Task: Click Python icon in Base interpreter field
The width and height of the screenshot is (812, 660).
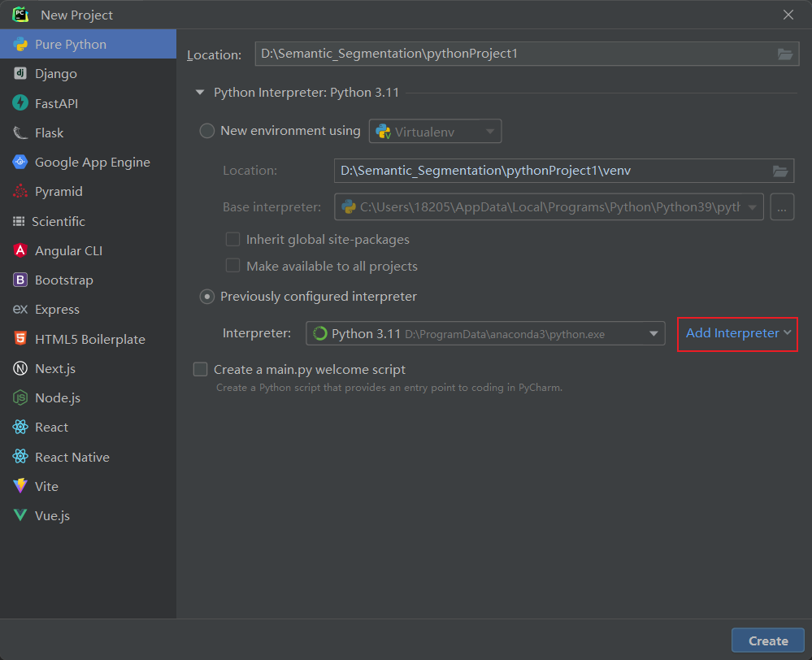Action: [x=349, y=206]
